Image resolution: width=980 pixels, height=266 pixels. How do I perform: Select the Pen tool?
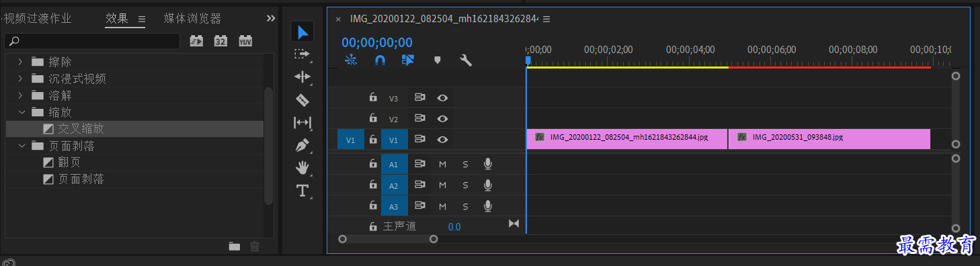pos(302,145)
